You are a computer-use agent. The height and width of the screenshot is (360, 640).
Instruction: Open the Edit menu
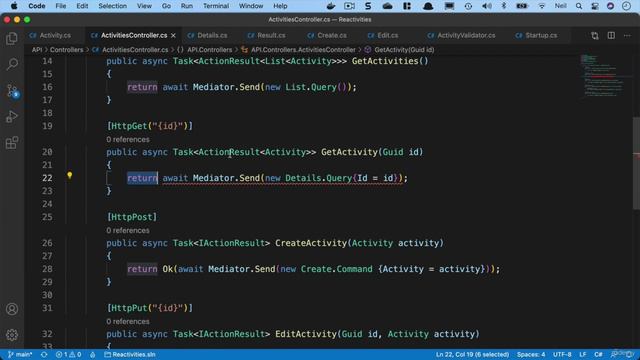[x=82, y=6]
